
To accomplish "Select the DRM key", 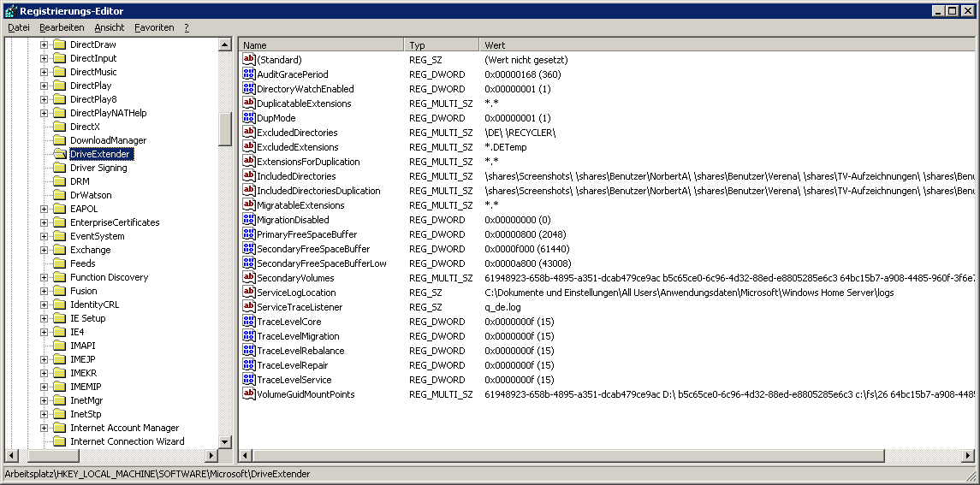I will pos(80,181).
